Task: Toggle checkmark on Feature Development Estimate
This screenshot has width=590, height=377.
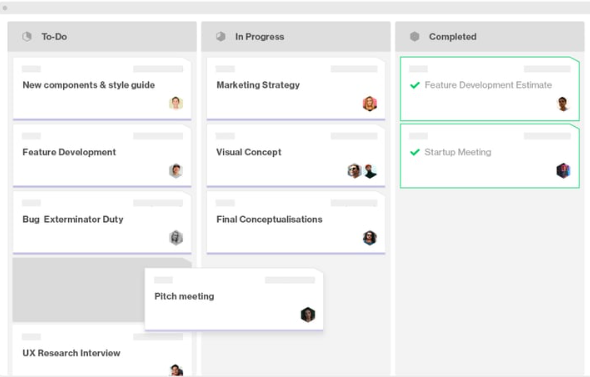Action: coord(415,85)
